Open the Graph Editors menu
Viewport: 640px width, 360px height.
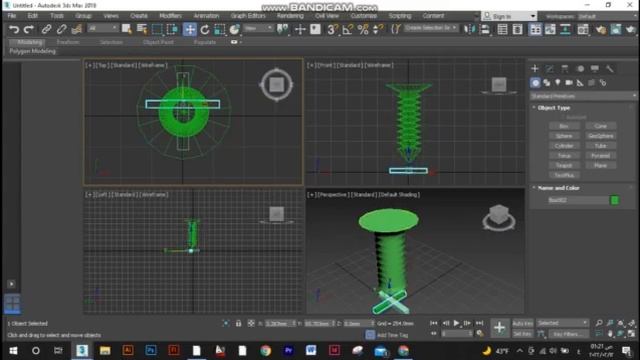click(x=248, y=16)
